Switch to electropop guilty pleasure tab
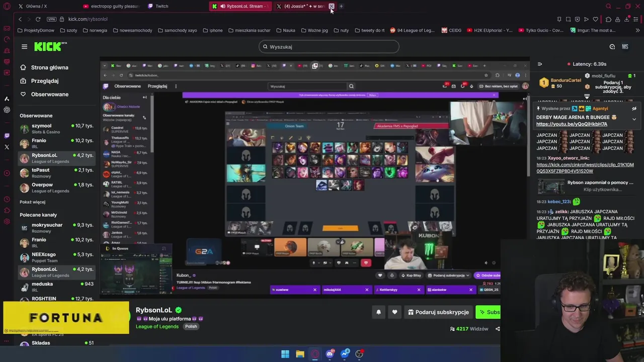Viewport: 644px width, 362px height. click(x=111, y=7)
